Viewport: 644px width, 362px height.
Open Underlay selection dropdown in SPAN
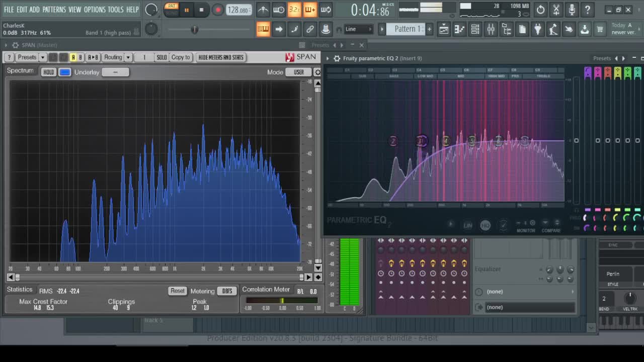click(115, 72)
